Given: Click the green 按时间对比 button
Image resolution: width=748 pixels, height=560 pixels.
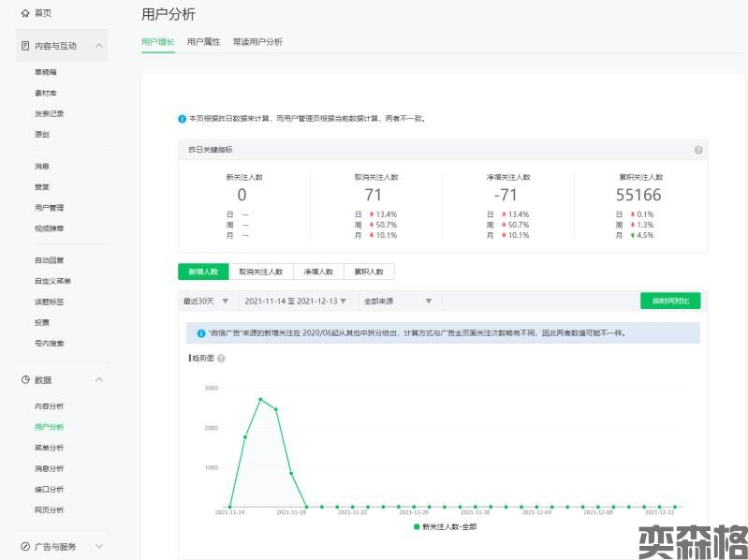Looking at the screenshot, I should (x=670, y=301).
